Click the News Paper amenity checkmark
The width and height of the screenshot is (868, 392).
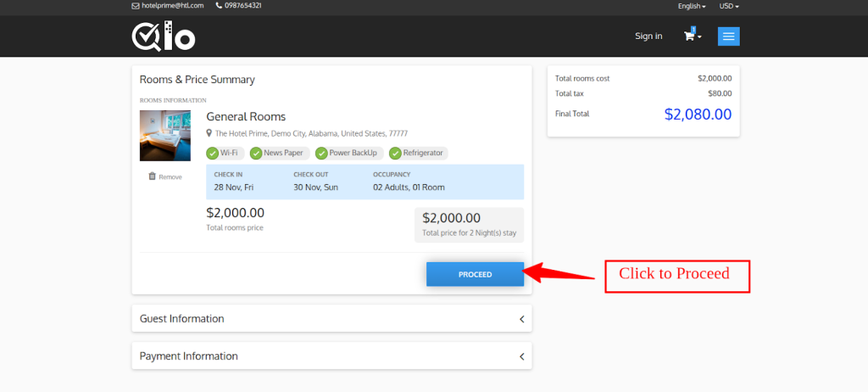tap(257, 154)
